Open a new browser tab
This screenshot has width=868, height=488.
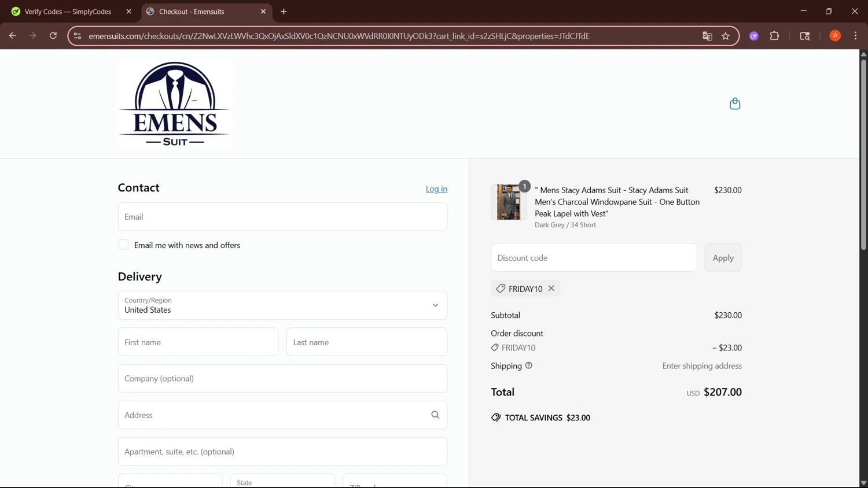(284, 12)
